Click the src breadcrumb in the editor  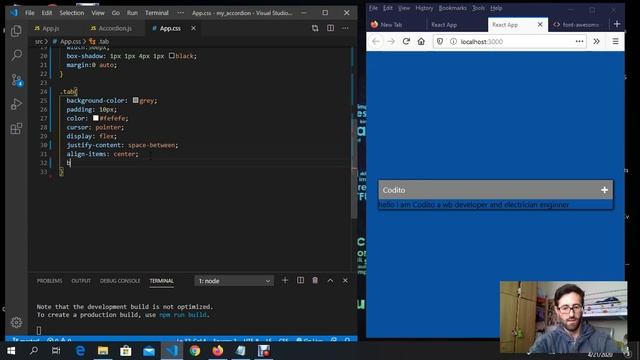39,41
